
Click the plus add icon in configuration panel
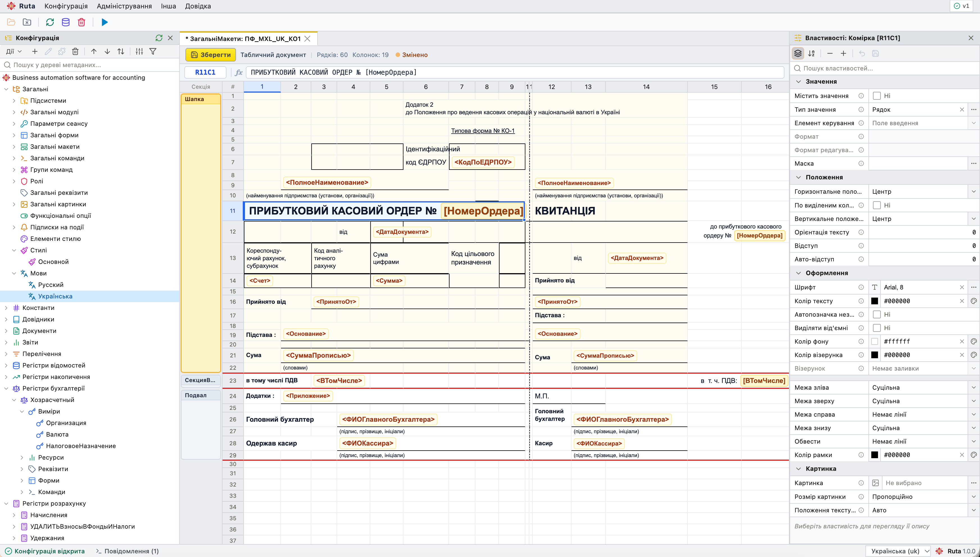tap(35, 51)
